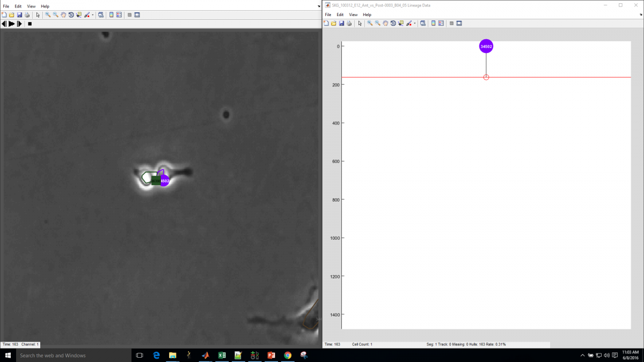Select Data Cursor tool in the Lineage Data window

tap(401, 24)
